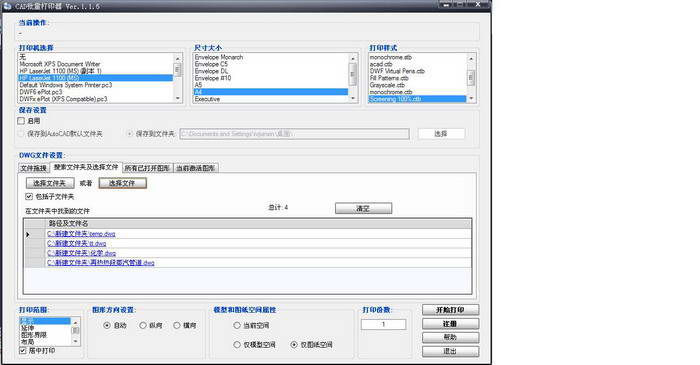Screen dimensions: 700x365
Task: Select the 横向 orientation radio button
Action: [177, 325]
